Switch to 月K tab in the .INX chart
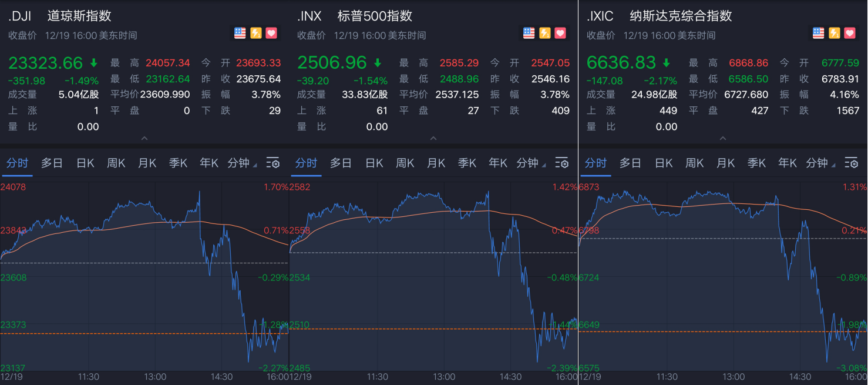Image resolution: width=868 pixels, height=385 pixels. [436, 163]
